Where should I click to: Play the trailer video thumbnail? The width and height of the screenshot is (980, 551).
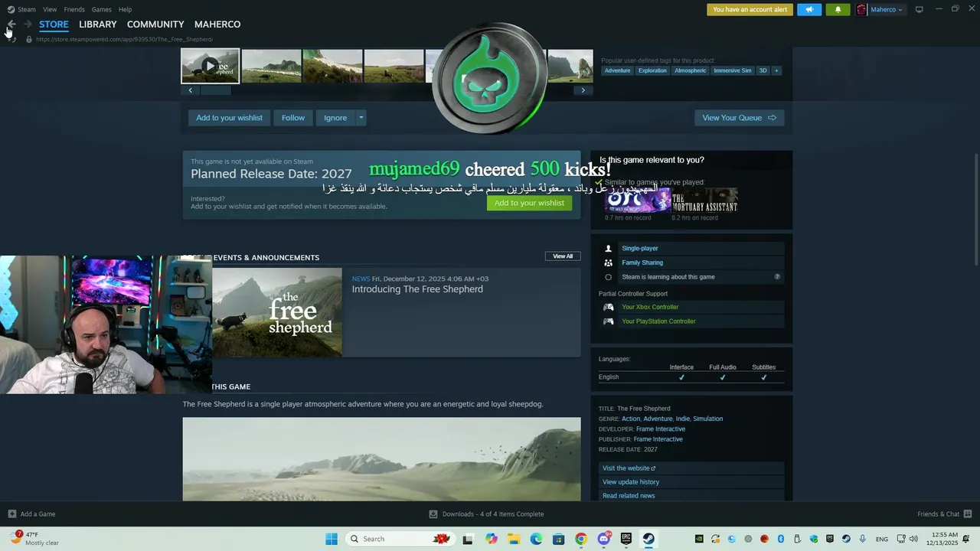point(211,66)
